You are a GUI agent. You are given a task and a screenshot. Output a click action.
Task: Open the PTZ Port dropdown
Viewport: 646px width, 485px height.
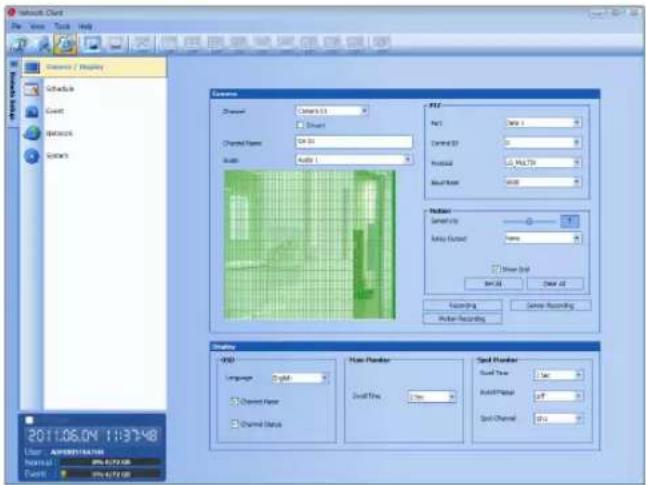point(543,122)
